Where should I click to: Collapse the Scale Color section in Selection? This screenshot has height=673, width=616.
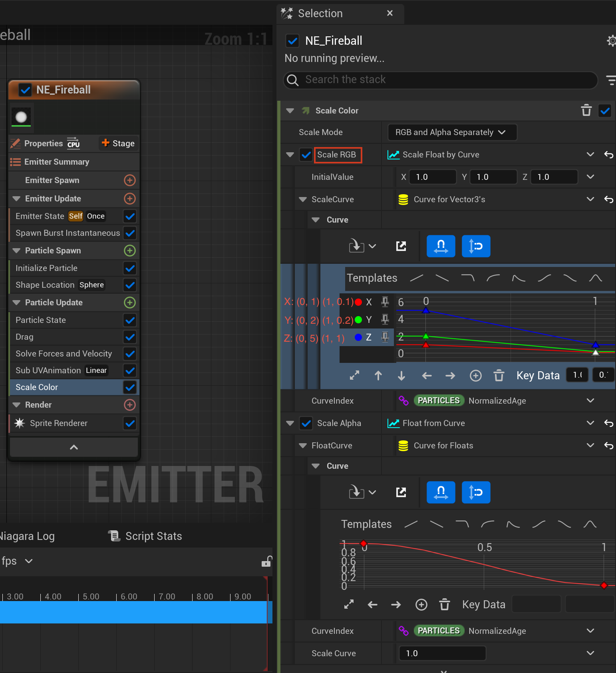tap(290, 111)
